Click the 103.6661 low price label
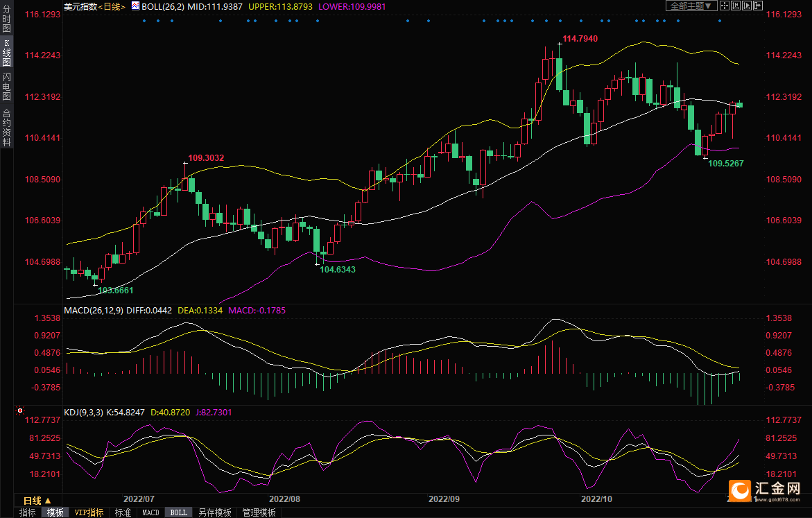 click(116, 291)
